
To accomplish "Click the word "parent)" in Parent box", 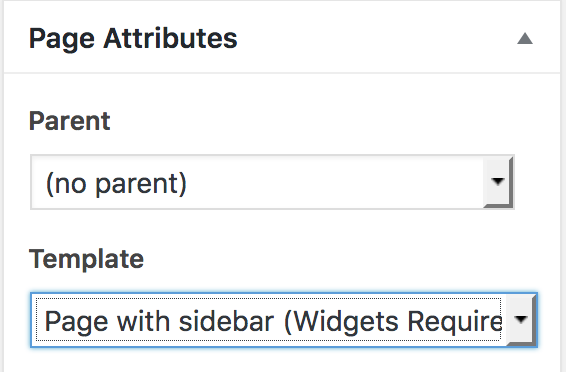I will 141,184.
